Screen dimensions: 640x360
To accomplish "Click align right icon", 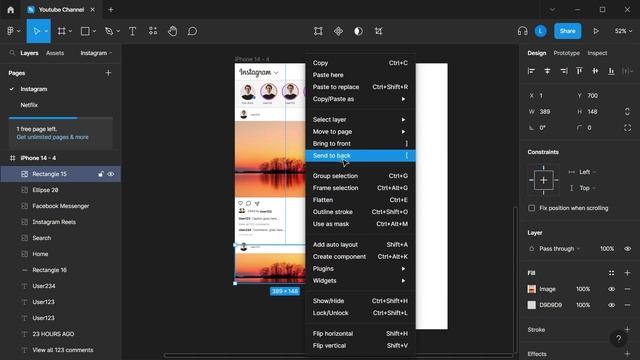I will tap(564, 71).
